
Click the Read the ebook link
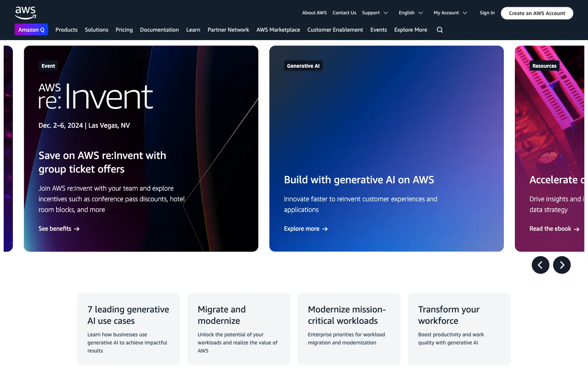554,229
